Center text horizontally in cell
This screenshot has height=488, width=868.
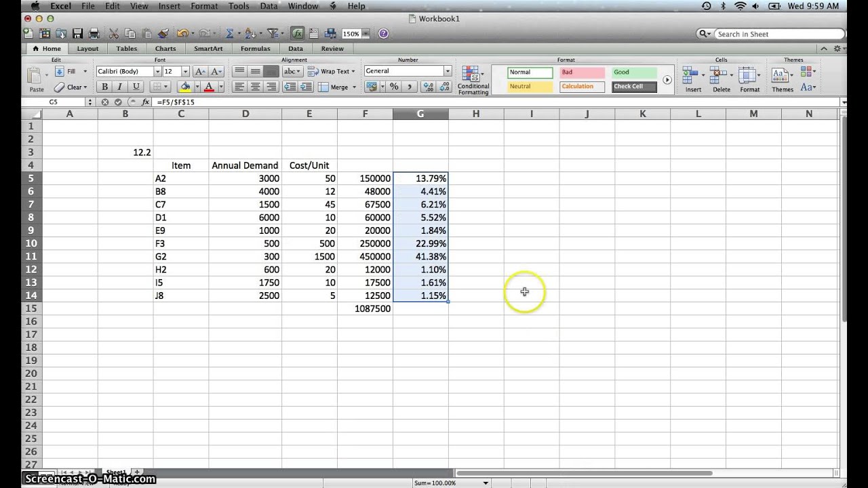pyautogui.click(x=256, y=87)
